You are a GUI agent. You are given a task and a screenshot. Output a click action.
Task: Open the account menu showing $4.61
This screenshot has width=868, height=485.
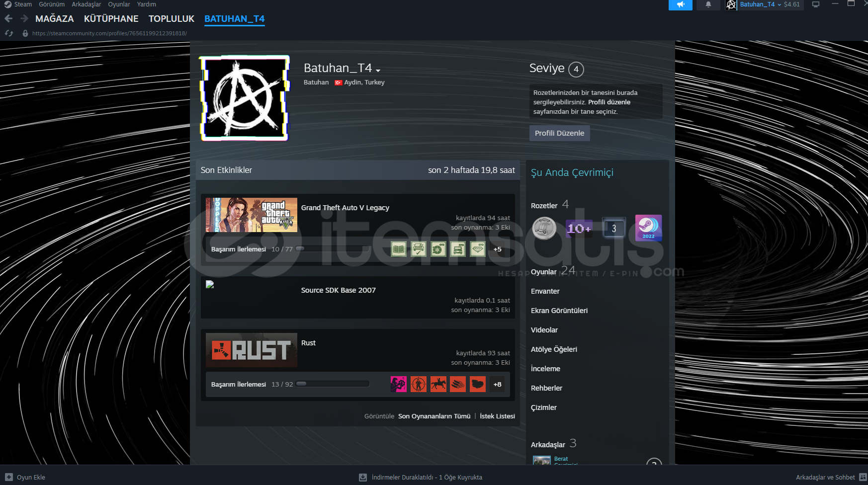(x=770, y=4)
